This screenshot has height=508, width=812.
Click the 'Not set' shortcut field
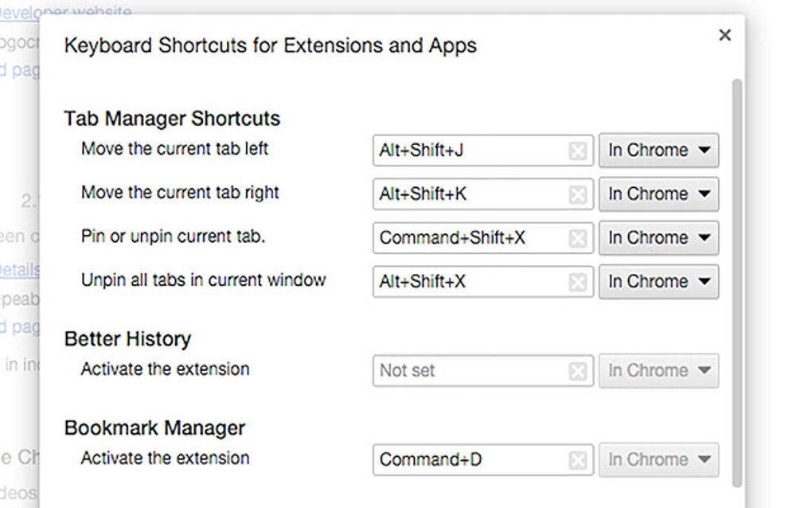coord(462,370)
